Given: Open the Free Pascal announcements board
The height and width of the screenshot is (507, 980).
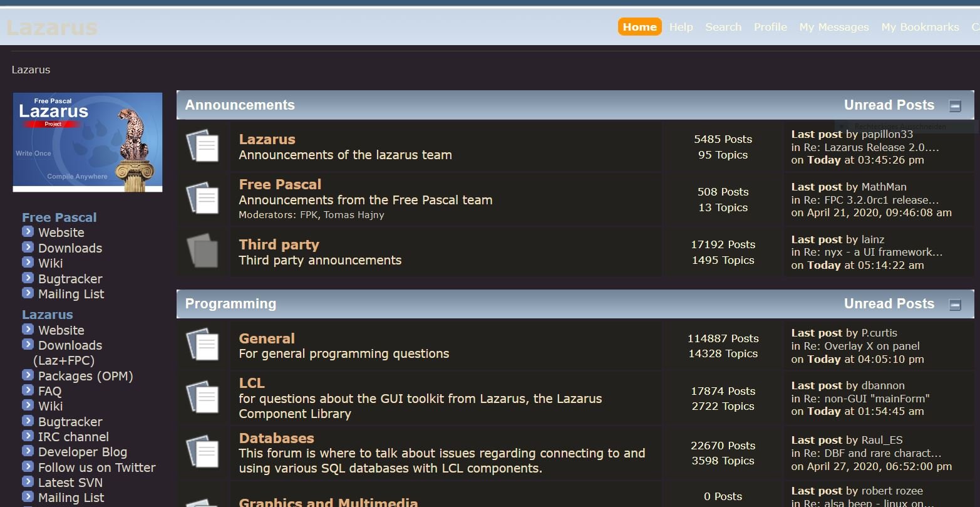Looking at the screenshot, I should coord(280,184).
